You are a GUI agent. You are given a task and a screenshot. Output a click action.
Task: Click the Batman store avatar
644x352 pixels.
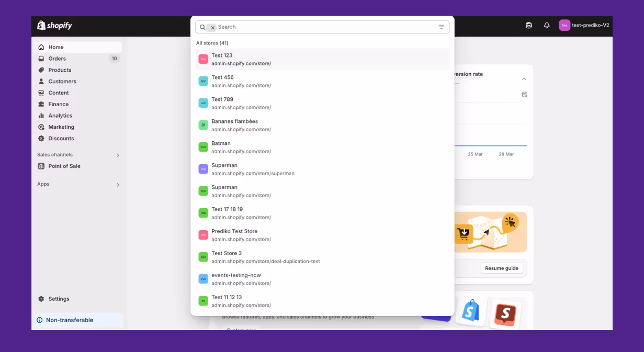[204, 147]
